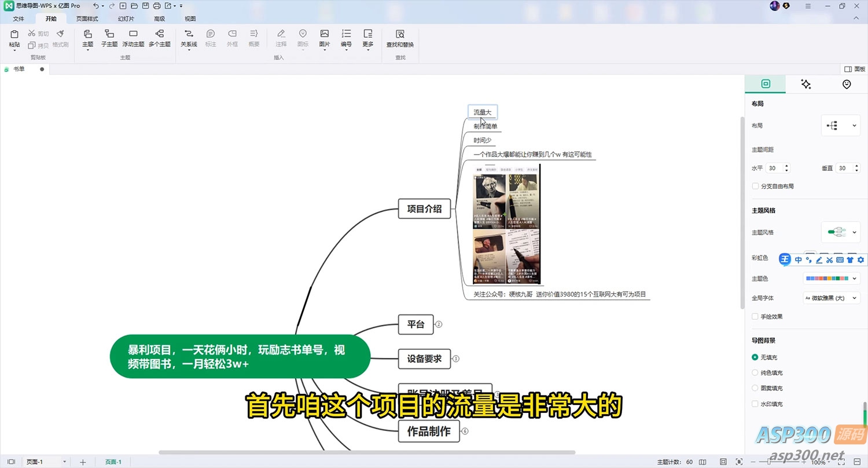Open the theme color (主题色) palette
Viewport: 868px width, 468px height.
(831, 279)
